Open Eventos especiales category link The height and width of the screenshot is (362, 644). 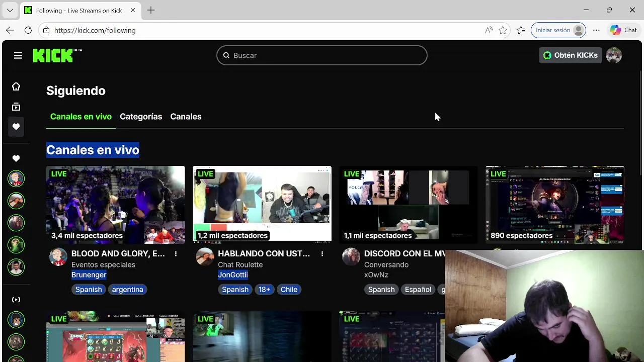103,264
